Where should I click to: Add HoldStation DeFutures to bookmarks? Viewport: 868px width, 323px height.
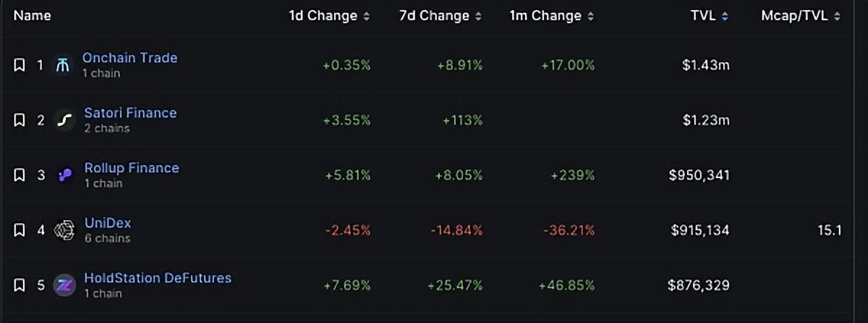click(20, 285)
